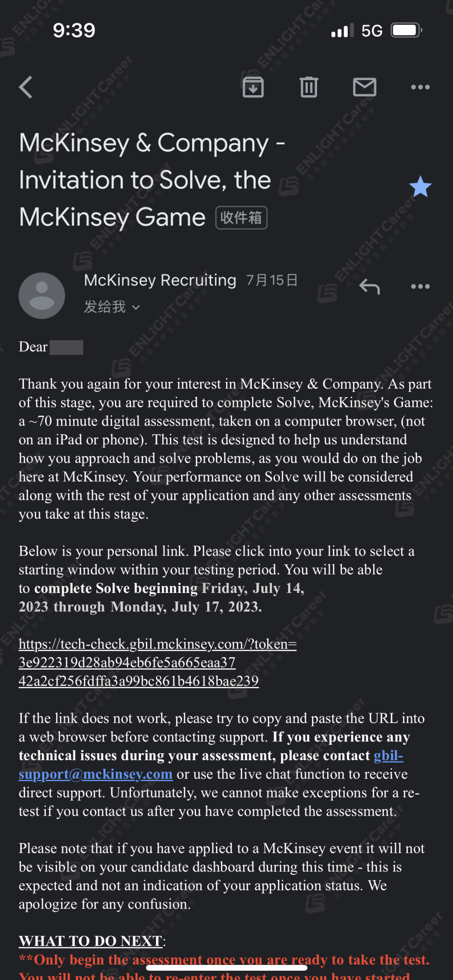
Task: Expand recipient details next to 发给我
Action: point(136,307)
